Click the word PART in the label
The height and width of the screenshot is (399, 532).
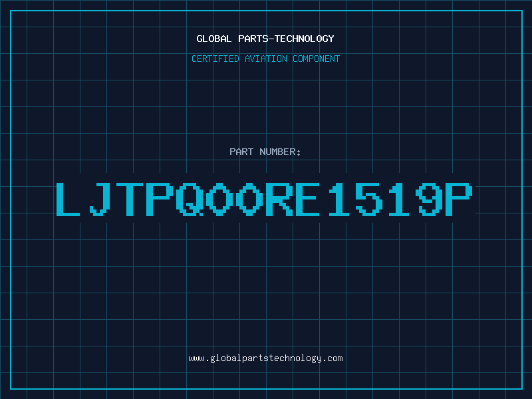coord(241,152)
